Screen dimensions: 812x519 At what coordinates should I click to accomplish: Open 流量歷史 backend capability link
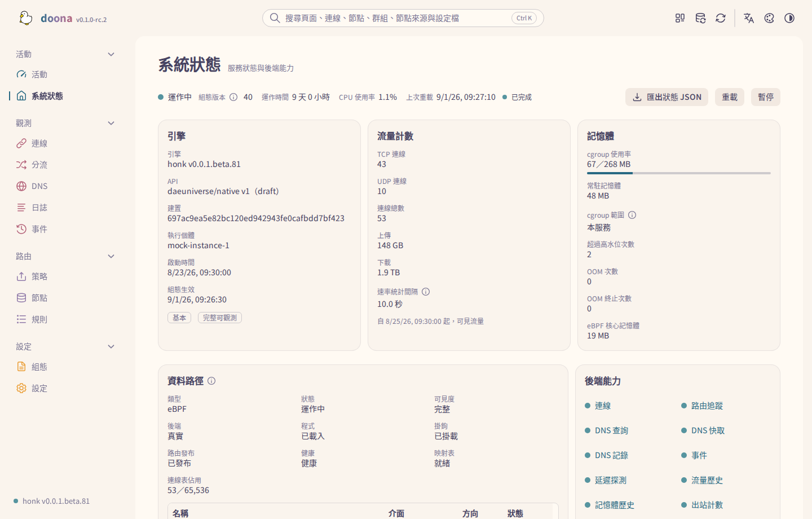(x=707, y=480)
